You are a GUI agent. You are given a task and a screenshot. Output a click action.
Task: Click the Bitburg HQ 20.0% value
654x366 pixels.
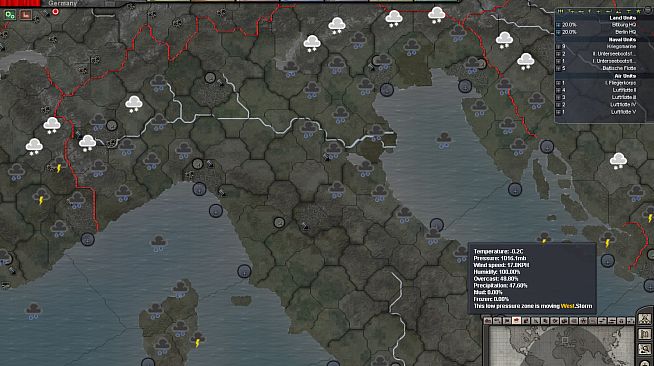tap(569, 25)
